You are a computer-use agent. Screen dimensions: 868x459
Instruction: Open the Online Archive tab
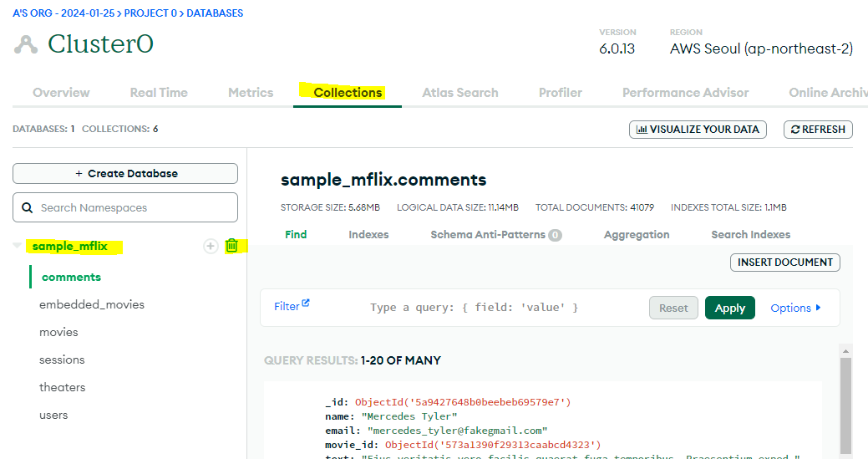[828, 93]
